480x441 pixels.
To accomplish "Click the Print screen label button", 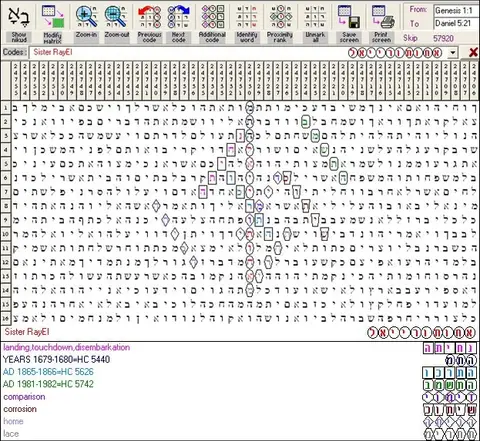I will pos(381,37).
